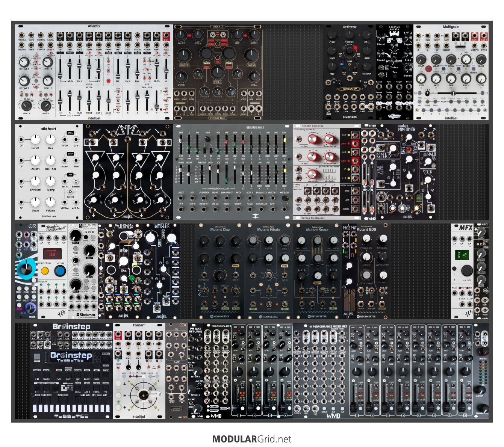The image size is (504, 447).
Task: Flip the Atlantix MED/SLOW envelope switch
Action: pos(166,92)
